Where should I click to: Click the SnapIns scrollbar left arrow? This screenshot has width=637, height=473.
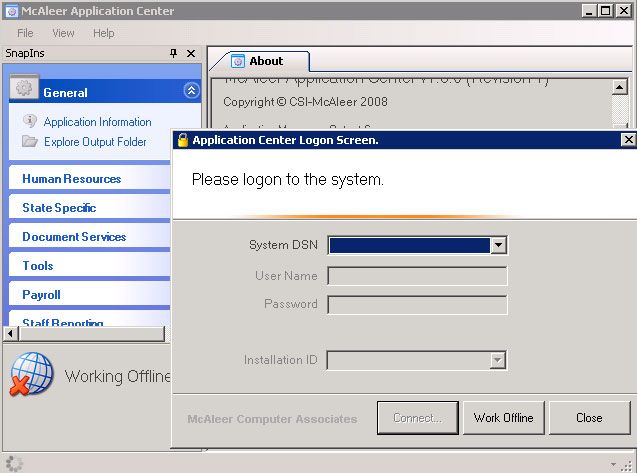(11, 334)
